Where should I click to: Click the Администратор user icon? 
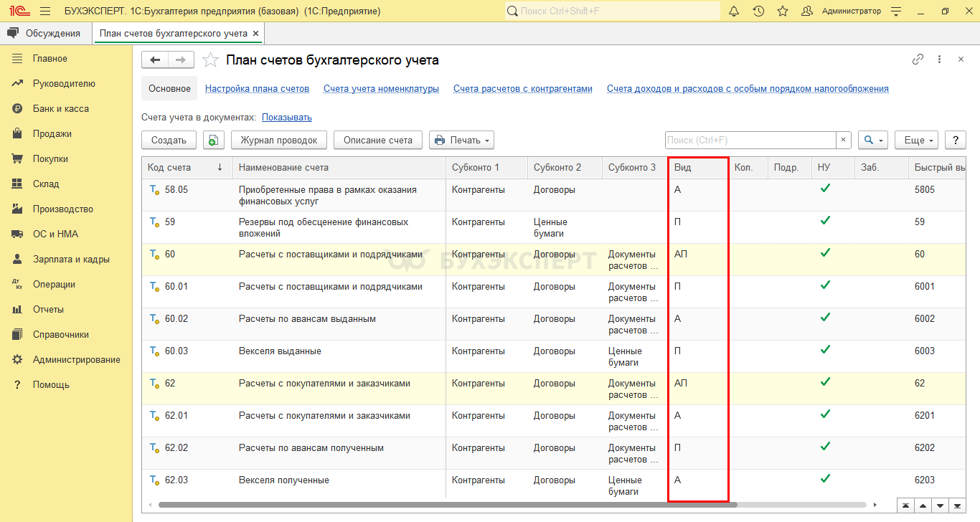click(x=807, y=11)
